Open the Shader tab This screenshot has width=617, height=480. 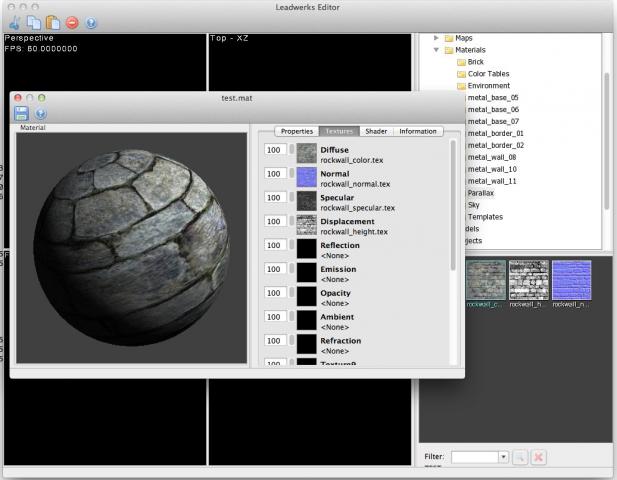pyautogui.click(x=376, y=131)
